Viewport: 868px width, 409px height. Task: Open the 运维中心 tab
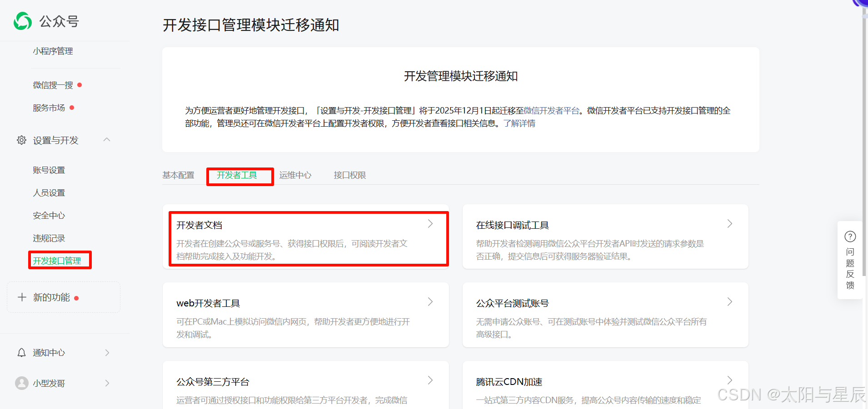pyautogui.click(x=295, y=175)
